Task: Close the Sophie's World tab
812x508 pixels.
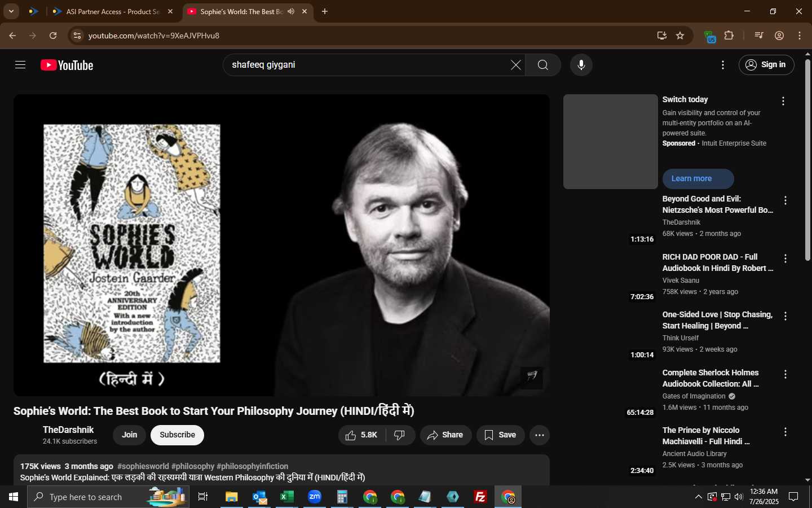Action: [x=304, y=11]
